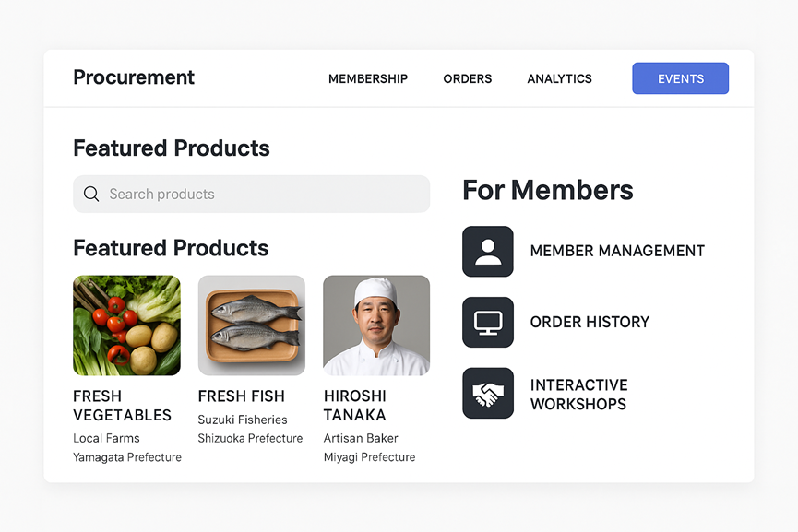Go to the Orders page
The width and height of the screenshot is (798, 532).
tap(468, 79)
